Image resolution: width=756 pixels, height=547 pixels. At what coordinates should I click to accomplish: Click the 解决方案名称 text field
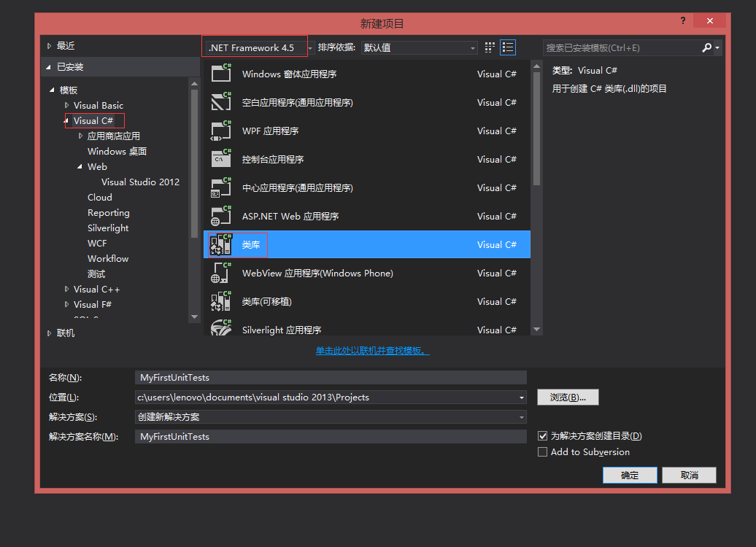331,437
